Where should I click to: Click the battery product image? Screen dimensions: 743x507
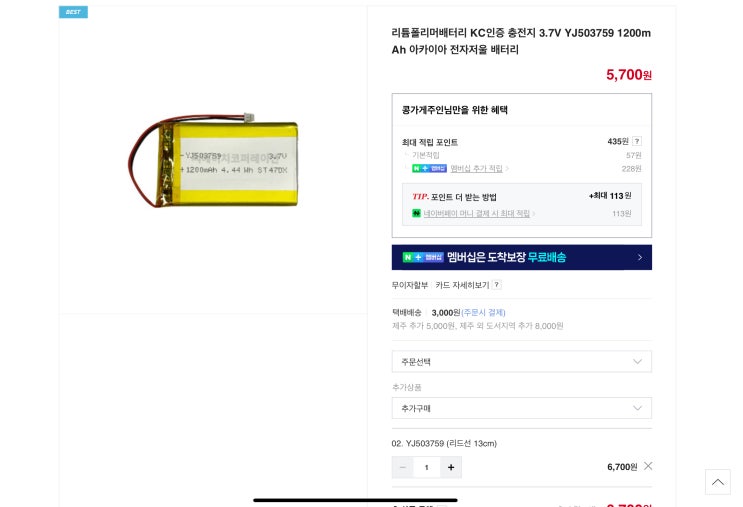[x=213, y=160]
